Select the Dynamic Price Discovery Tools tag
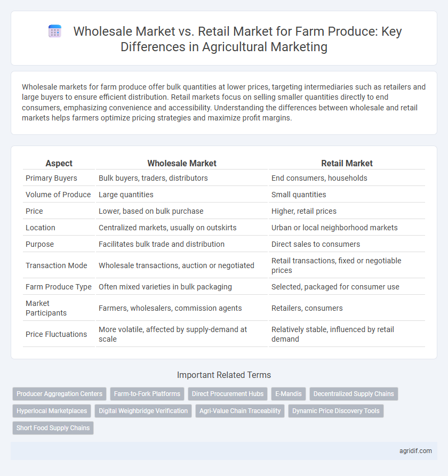This screenshot has height=476, width=448. pyautogui.click(x=335, y=411)
